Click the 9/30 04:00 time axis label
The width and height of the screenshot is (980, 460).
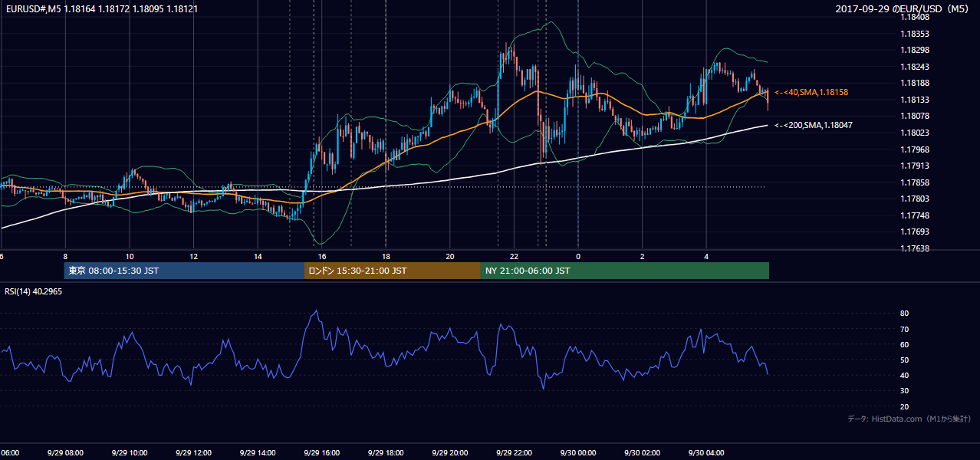click(x=705, y=452)
